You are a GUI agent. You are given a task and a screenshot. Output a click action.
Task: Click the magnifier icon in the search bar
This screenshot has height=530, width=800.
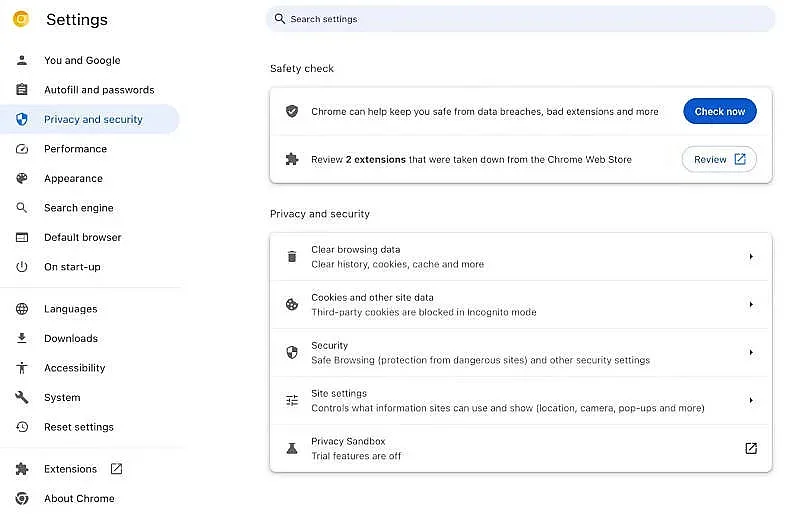point(280,19)
